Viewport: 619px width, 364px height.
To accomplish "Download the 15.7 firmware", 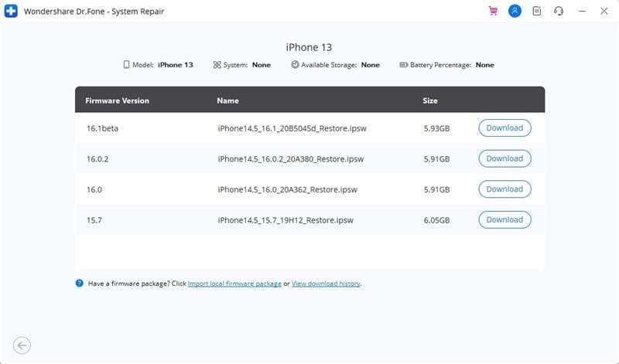I will click(x=504, y=219).
